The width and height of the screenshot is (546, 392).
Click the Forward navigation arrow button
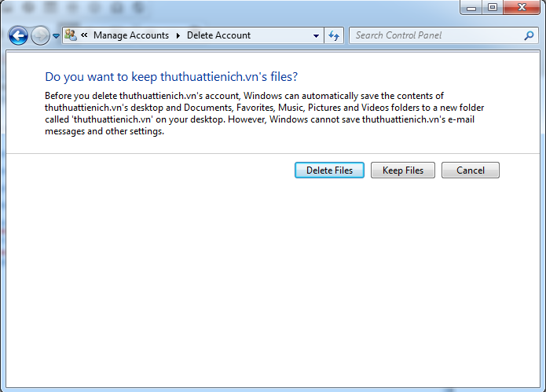[x=39, y=35]
